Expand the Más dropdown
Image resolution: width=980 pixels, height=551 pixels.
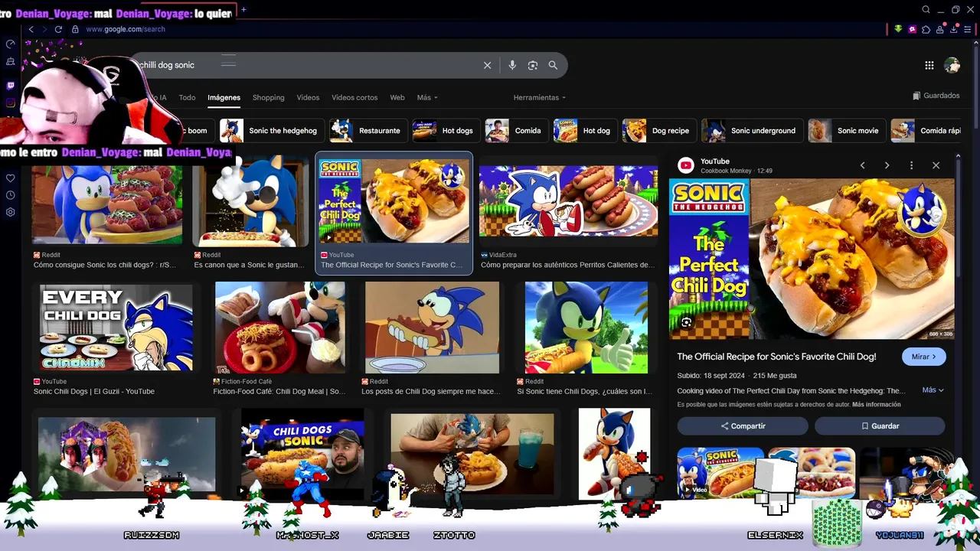point(427,97)
